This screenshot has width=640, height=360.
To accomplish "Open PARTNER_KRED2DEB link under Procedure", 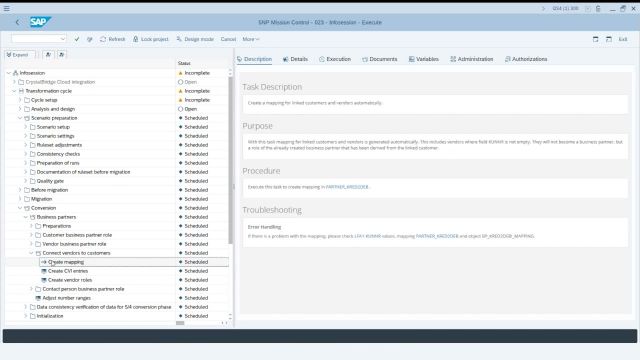I will pyautogui.click(x=347, y=187).
